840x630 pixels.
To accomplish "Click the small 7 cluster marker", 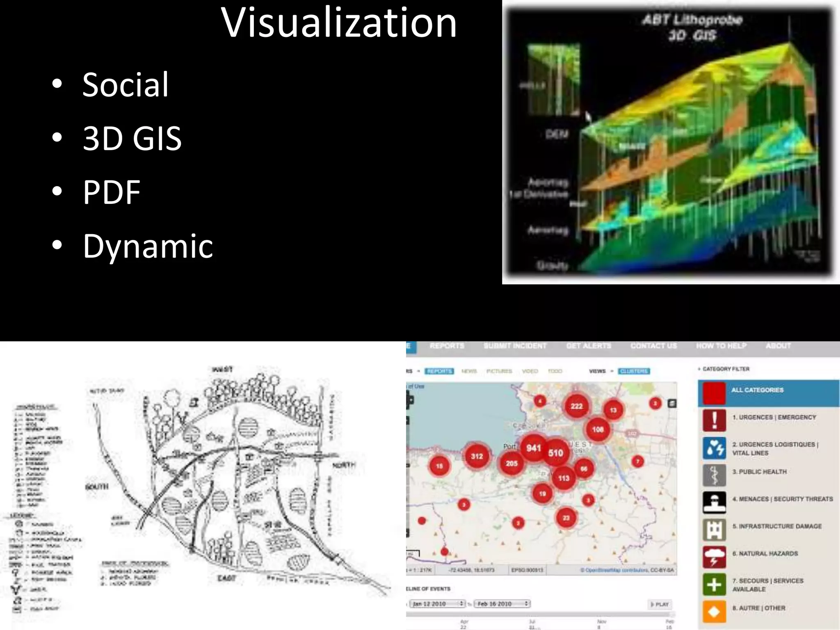I will 637,461.
